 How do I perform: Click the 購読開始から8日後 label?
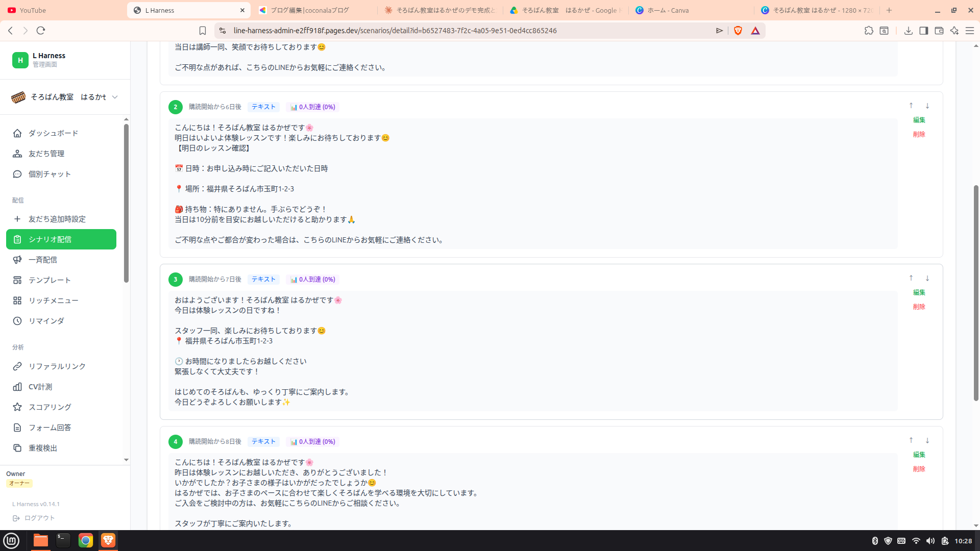[x=215, y=441]
